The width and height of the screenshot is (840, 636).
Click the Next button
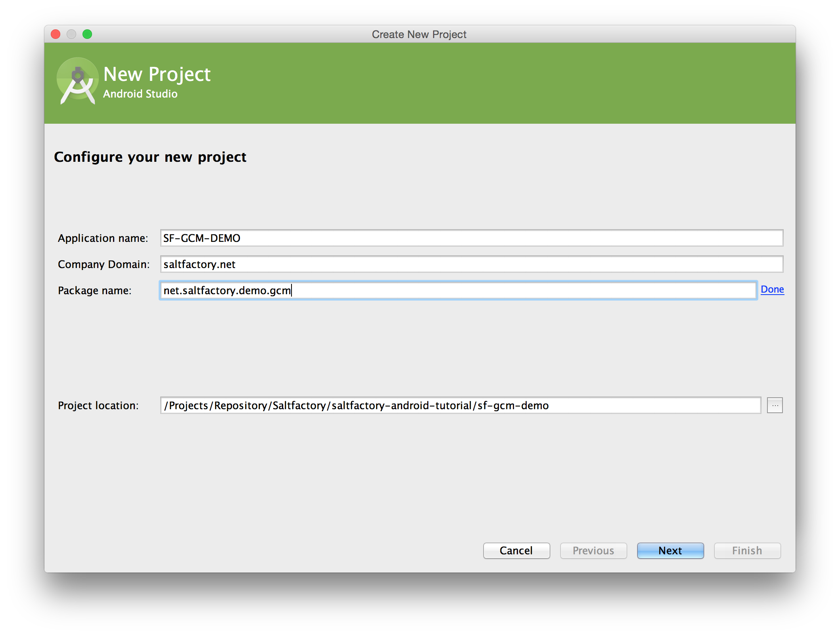coord(670,550)
